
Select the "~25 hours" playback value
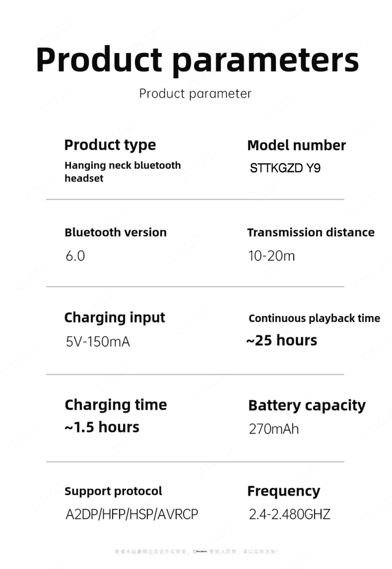pos(282,340)
